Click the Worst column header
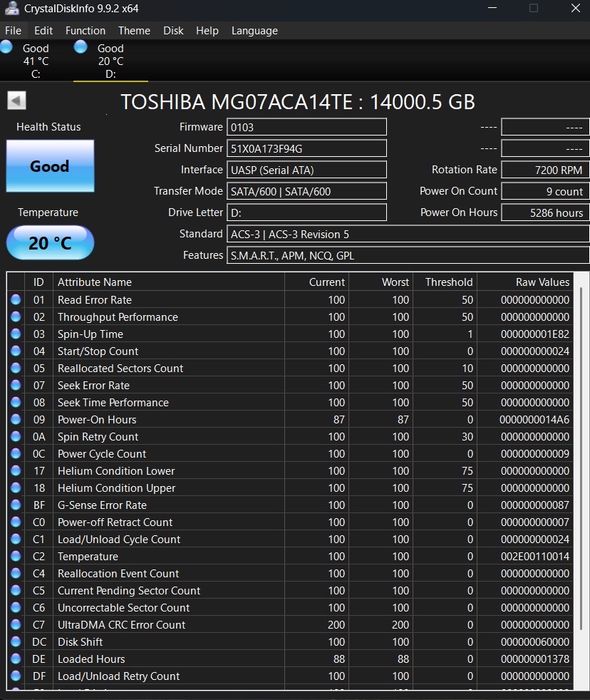The height and width of the screenshot is (700, 590). coord(381,282)
